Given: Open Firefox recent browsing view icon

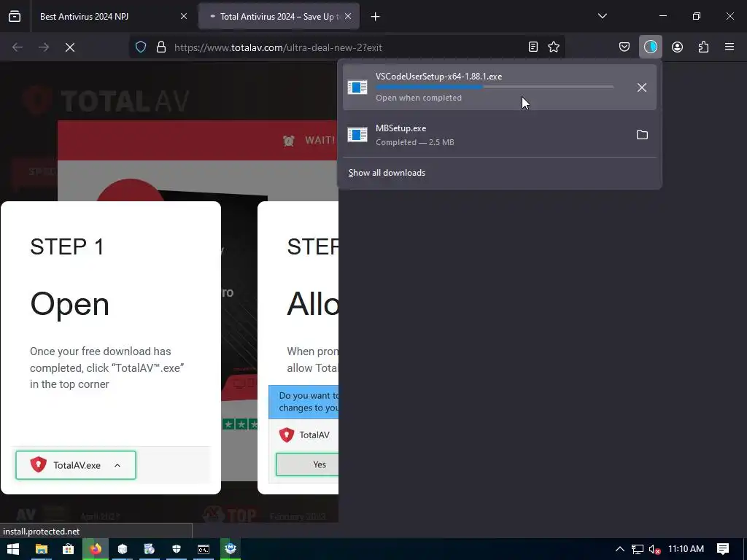Looking at the screenshot, I should coord(15,17).
